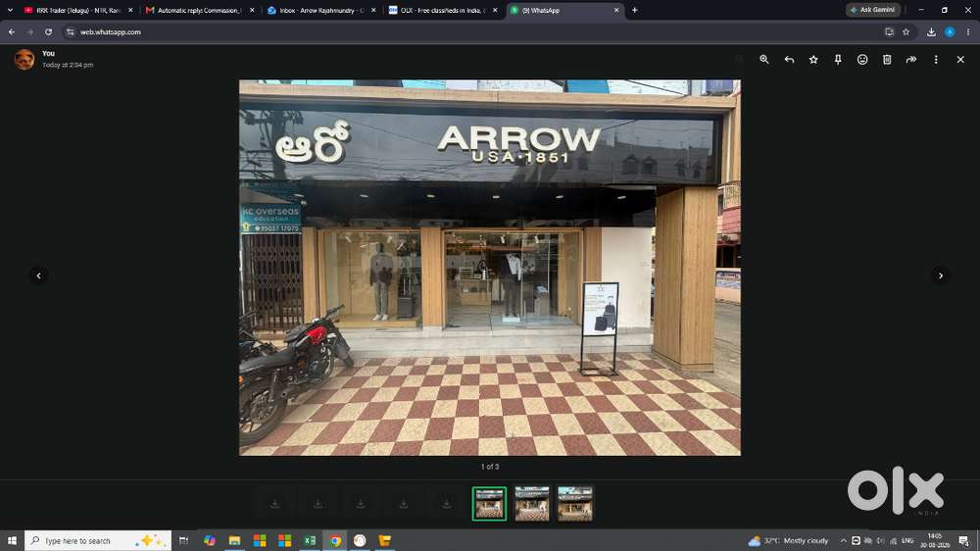Open Task View on the taskbar
The image size is (980, 551).
pyautogui.click(x=184, y=540)
